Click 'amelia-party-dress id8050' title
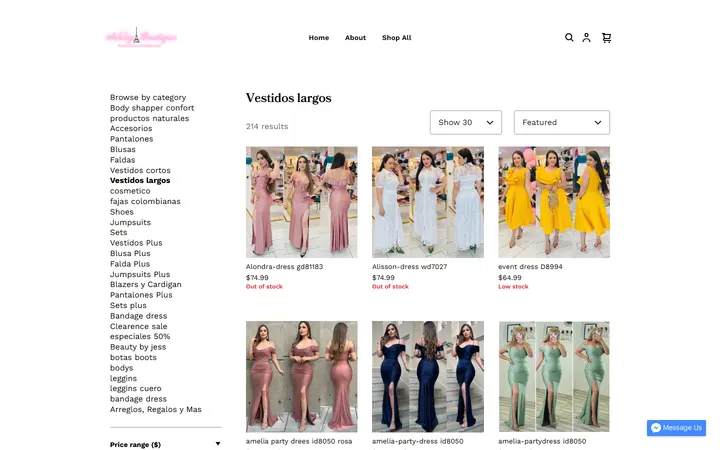This screenshot has height=450, width=720. point(418,441)
